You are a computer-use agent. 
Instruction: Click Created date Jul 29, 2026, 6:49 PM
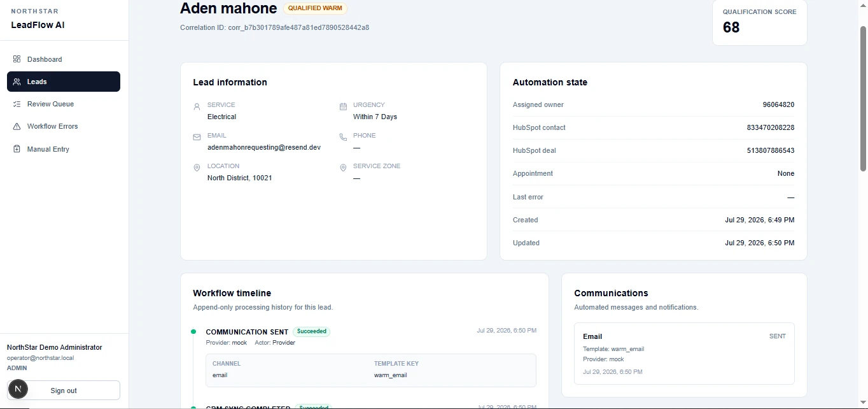coord(760,220)
